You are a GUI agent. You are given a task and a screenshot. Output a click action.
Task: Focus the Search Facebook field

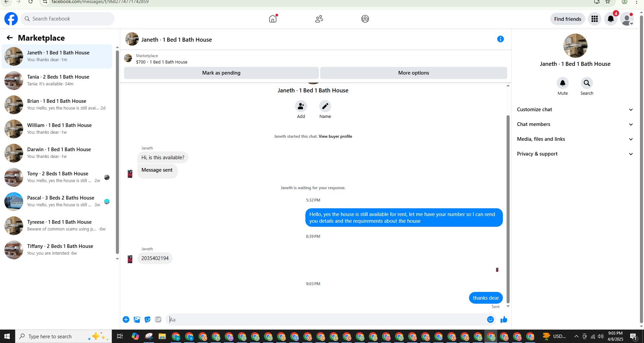[x=68, y=19]
